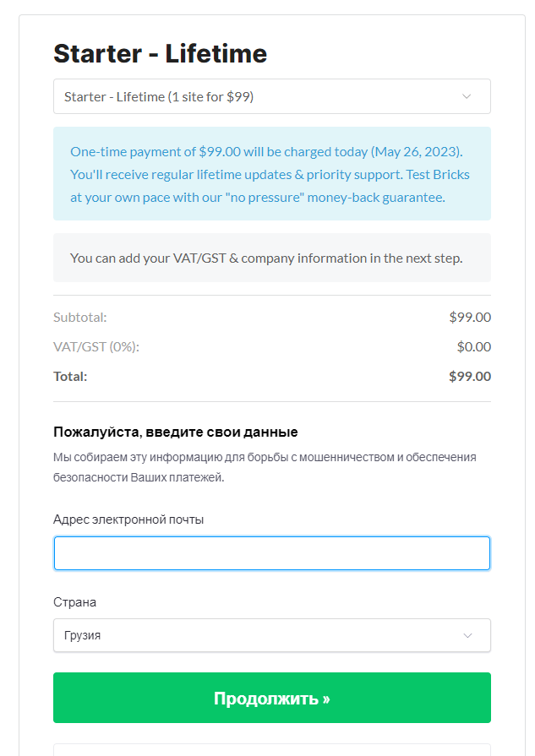Click the bold $99.00 total amount

pyautogui.click(x=469, y=376)
